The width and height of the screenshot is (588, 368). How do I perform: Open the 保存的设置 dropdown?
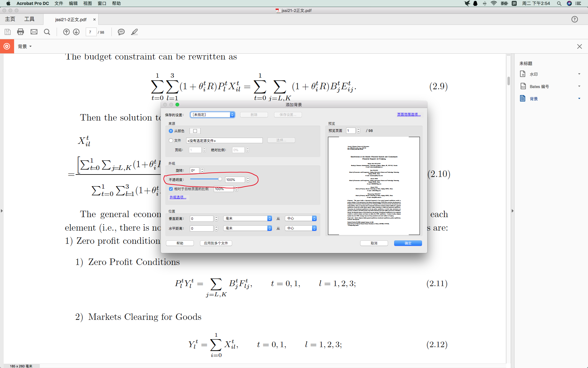pos(212,115)
